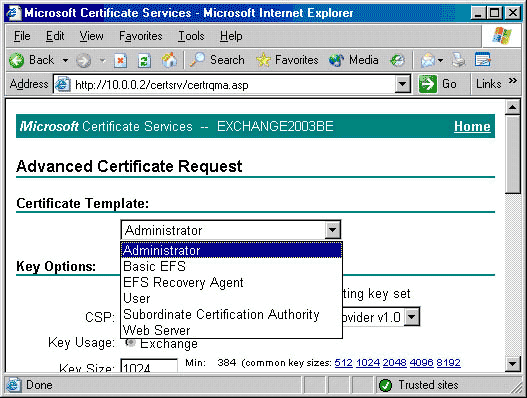Open the View menu
Screen dimensions: 527x398
91,36
